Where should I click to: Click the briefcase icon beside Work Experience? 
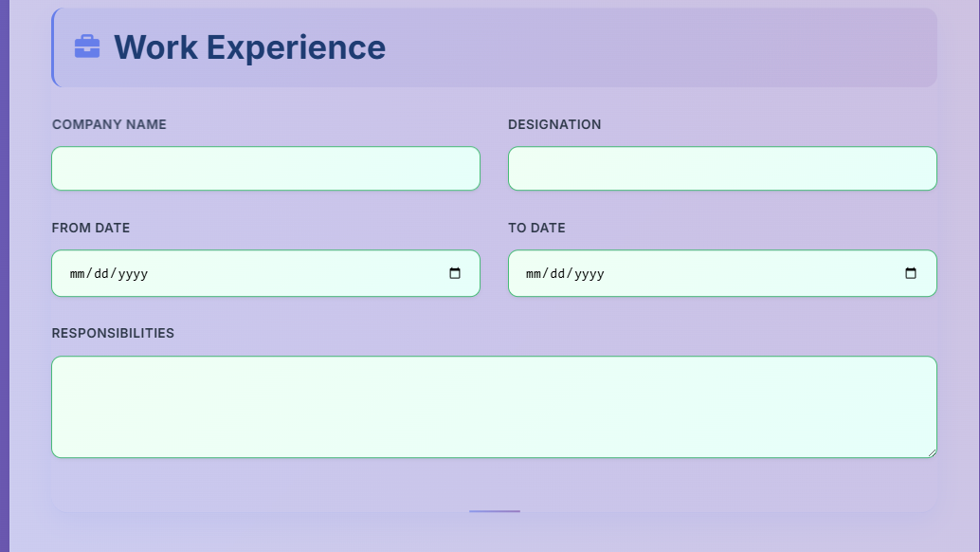(x=87, y=46)
